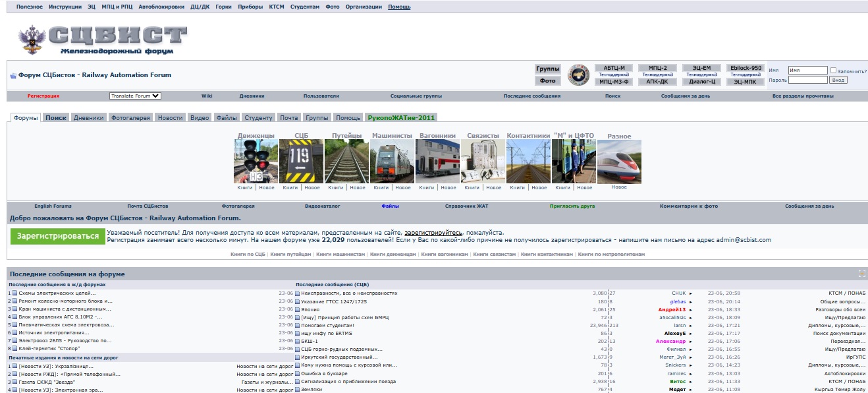The height and width of the screenshot is (393, 868).
Task: Click the Ebilock-950 button
Action: point(746,68)
